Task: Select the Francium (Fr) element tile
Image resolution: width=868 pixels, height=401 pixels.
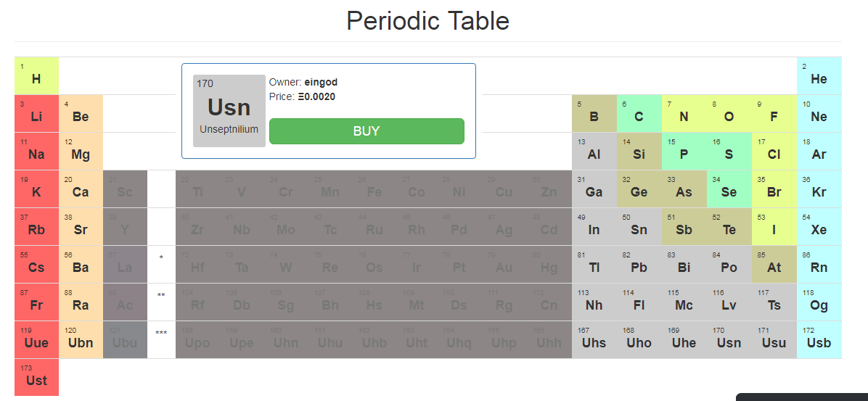Action: pos(36,302)
